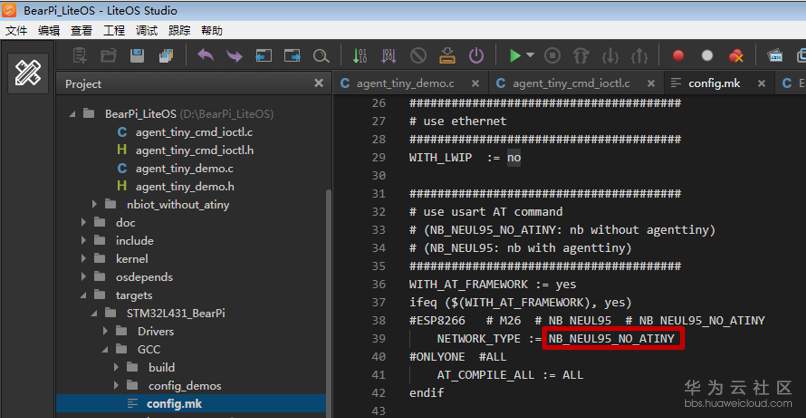Navigate back with window-left-arrow icon
This screenshot has width=806, height=418.
264,56
